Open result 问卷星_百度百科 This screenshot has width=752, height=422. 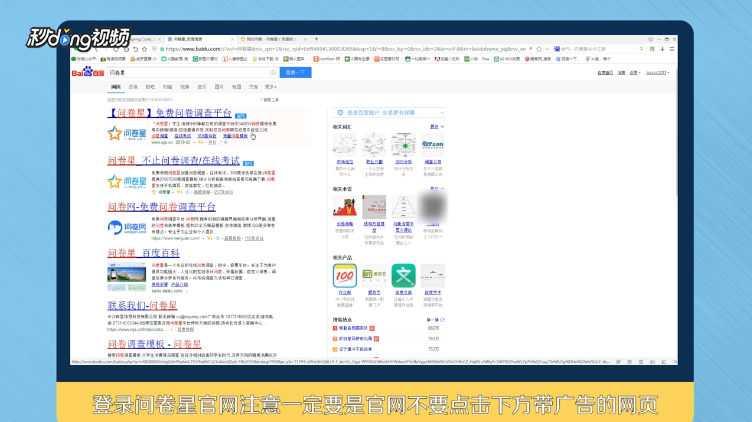pos(143,253)
